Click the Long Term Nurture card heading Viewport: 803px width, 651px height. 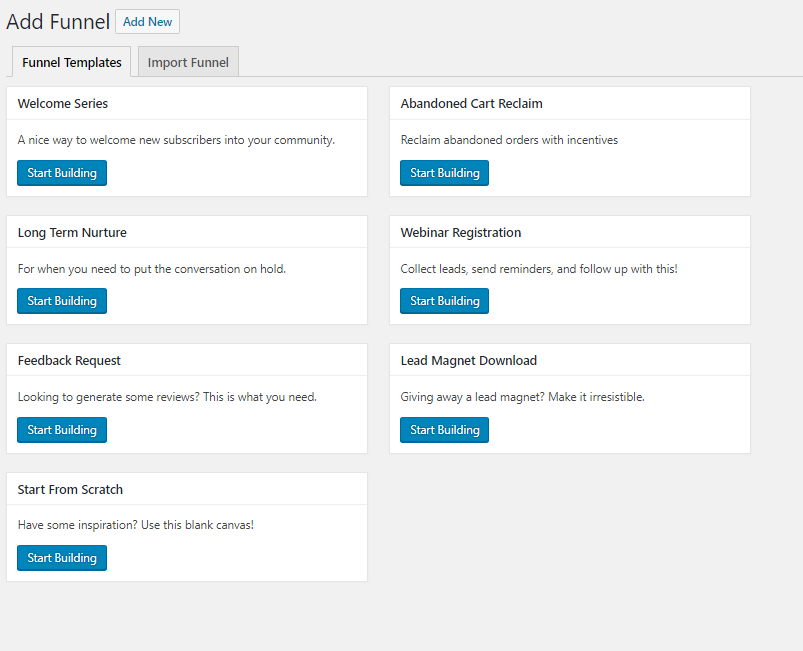click(72, 232)
